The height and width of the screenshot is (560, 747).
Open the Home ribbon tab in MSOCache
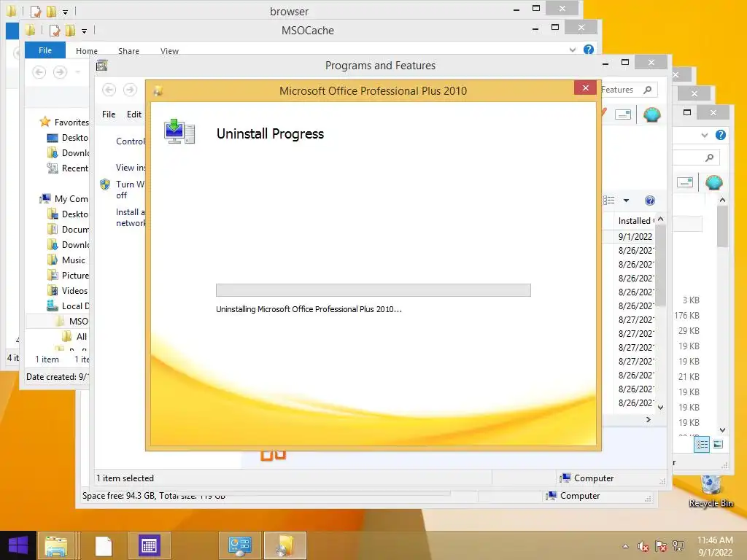click(87, 50)
